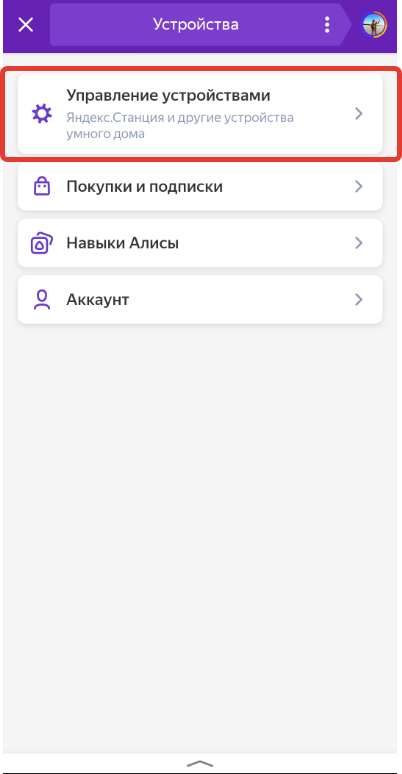The width and height of the screenshot is (402, 774).
Task: Close the Устройства screen with the X
Action: pyautogui.click(x=26, y=25)
